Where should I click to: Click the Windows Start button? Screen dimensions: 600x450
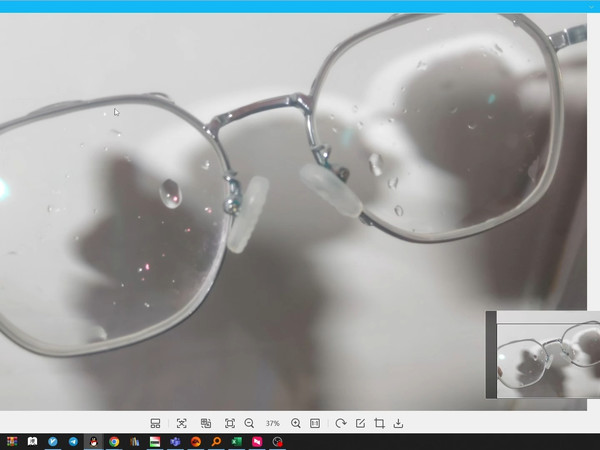[11, 442]
